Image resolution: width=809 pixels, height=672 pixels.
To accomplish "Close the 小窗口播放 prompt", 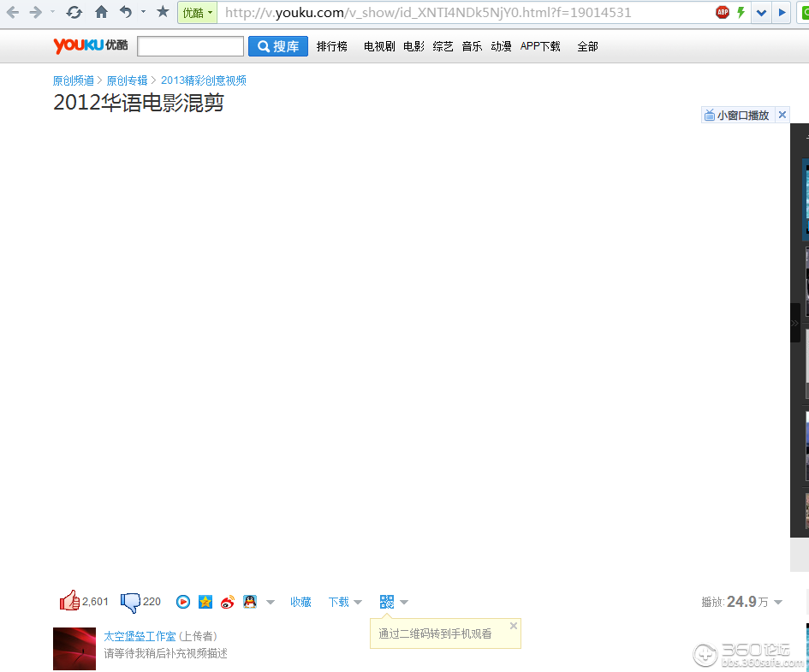I will tap(782, 114).
